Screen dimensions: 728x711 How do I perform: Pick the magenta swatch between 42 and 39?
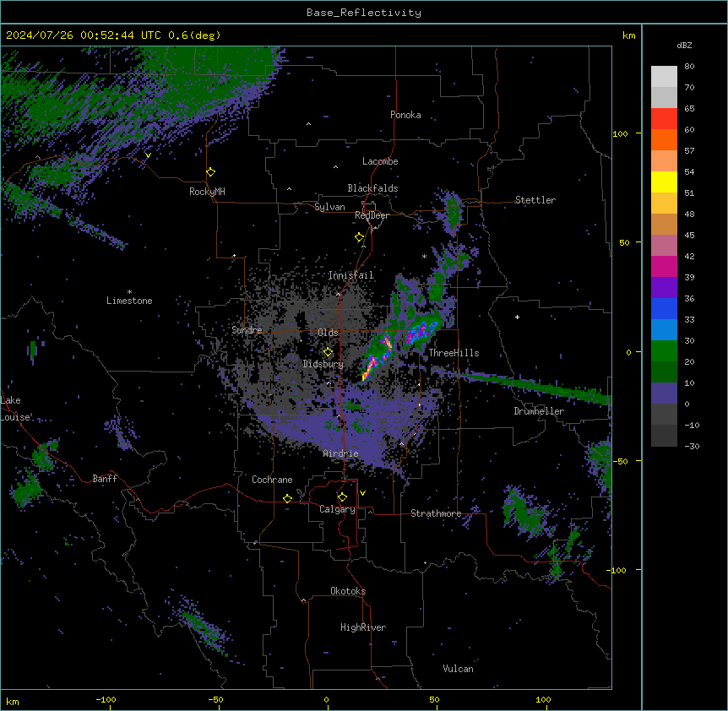(x=664, y=266)
